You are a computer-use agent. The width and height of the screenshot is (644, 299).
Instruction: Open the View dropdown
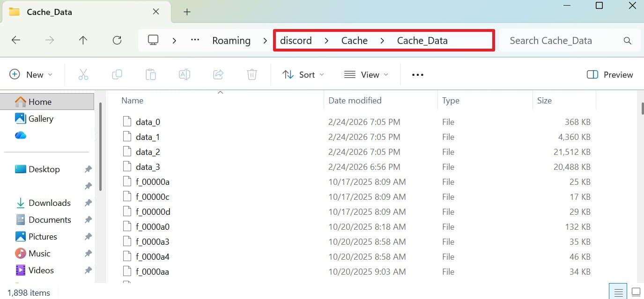coord(366,74)
